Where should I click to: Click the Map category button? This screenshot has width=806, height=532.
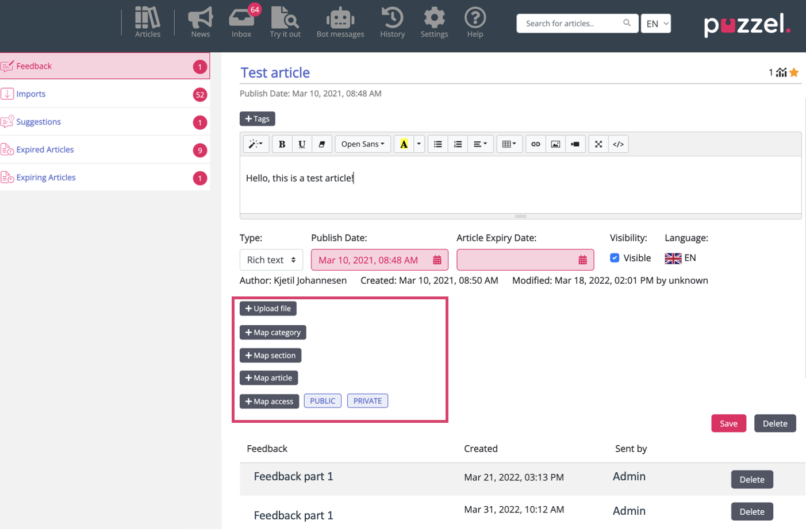click(x=272, y=333)
